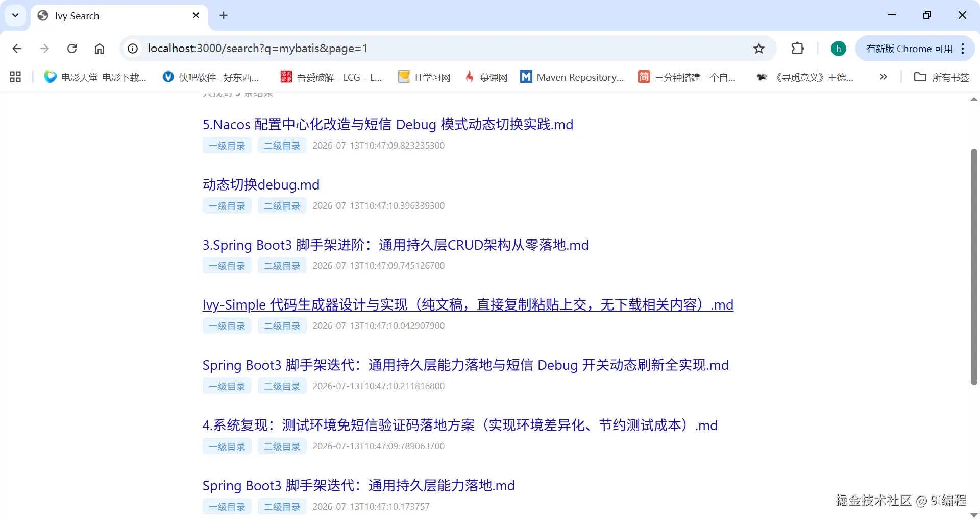Image resolution: width=980 pixels, height=521 pixels.
Task: Minimize the Chrome window
Action: 892,15
